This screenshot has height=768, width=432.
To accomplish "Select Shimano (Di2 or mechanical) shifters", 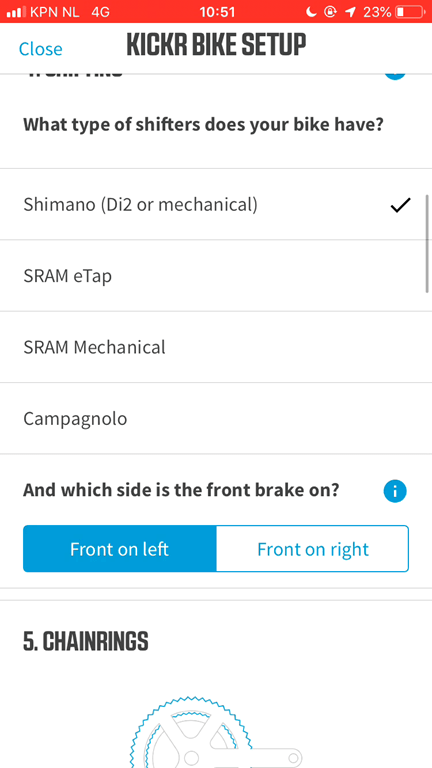I will tap(216, 204).
